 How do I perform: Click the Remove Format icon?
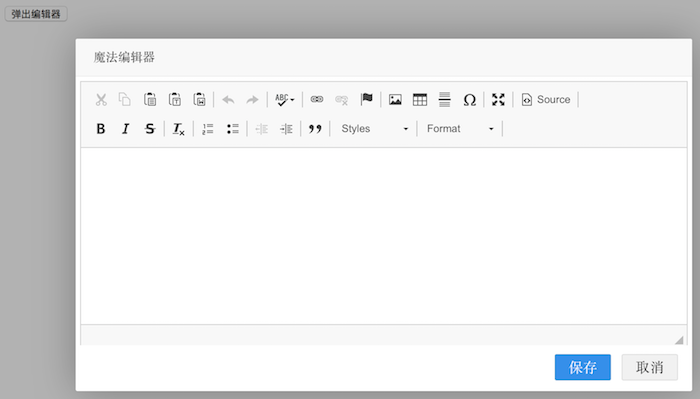click(179, 129)
